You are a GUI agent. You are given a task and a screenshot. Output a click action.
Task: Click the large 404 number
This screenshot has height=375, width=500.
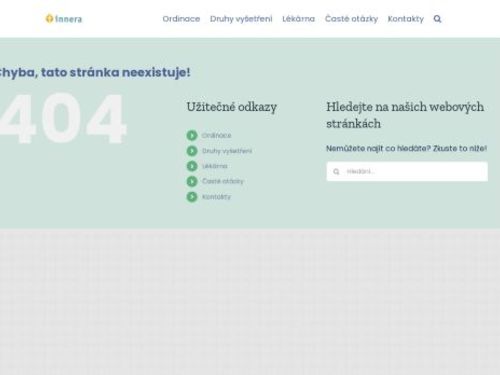click(x=63, y=119)
